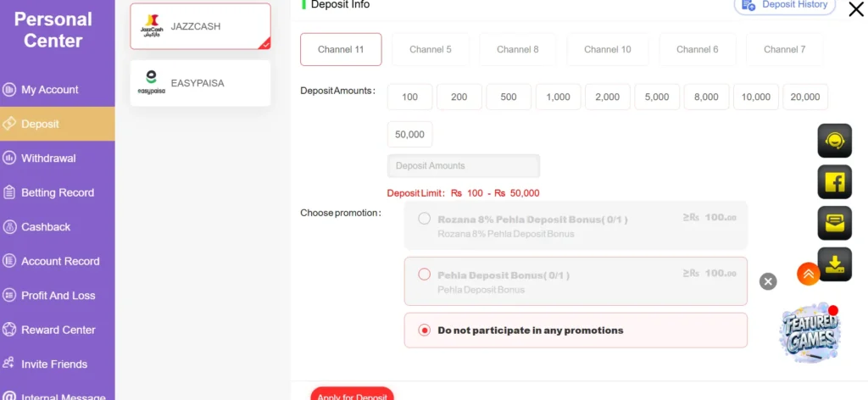This screenshot has width=868, height=400.
Task: Click the Invite Friends icon
Action: click(x=8, y=364)
